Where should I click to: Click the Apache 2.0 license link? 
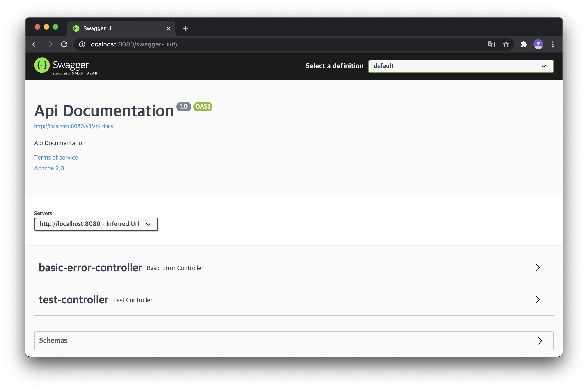50,168
